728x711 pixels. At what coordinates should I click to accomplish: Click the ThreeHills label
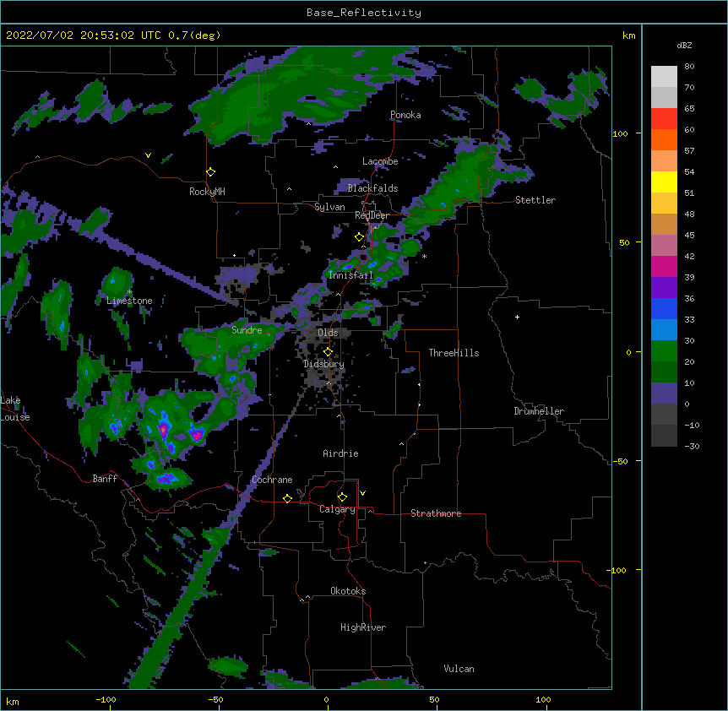pyautogui.click(x=454, y=353)
